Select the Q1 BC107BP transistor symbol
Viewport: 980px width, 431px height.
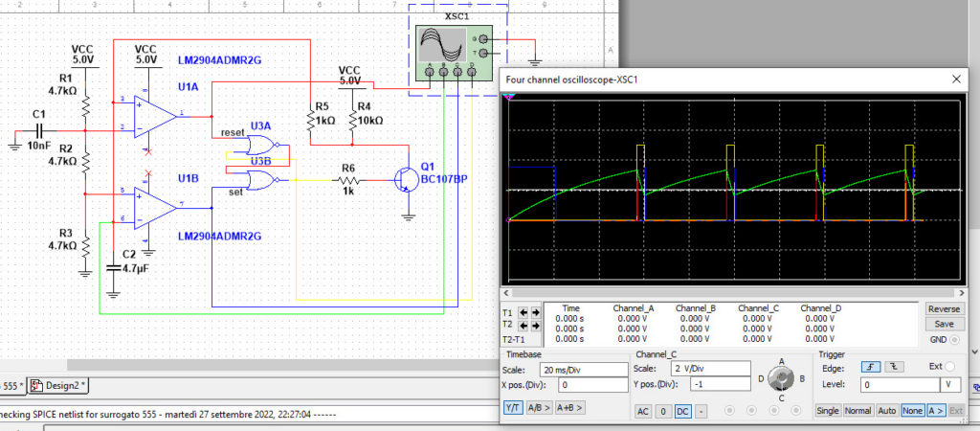405,179
